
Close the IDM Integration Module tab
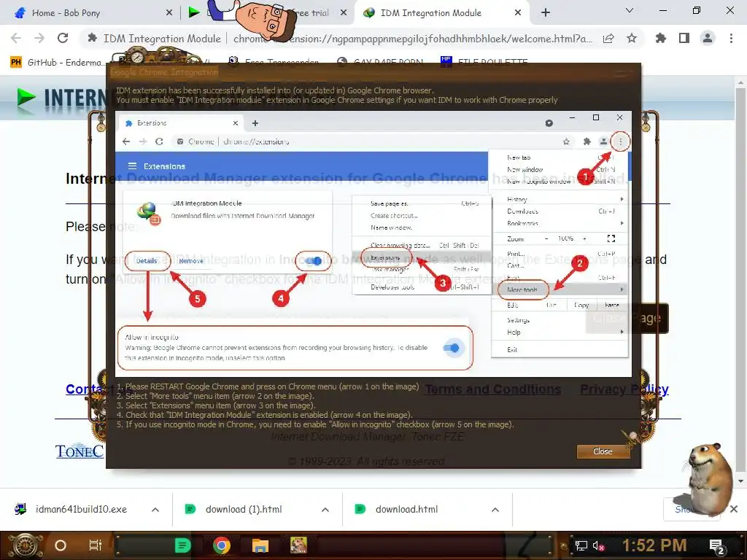click(518, 13)
